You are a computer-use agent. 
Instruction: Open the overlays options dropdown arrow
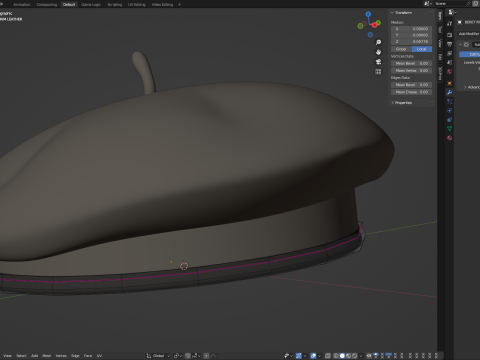coord(319,356)
